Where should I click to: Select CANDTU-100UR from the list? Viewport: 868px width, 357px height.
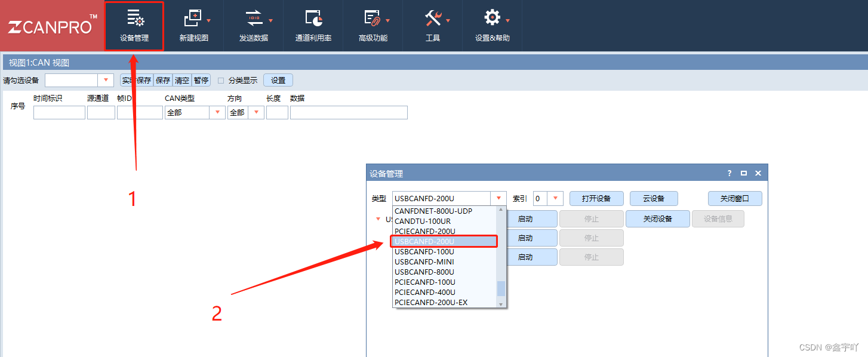tap(444, 221)
